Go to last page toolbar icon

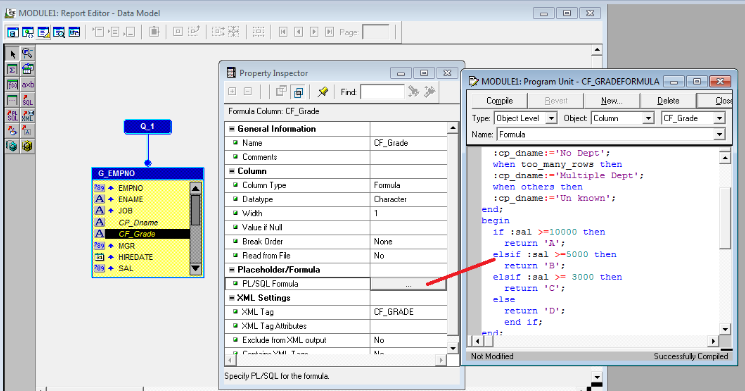coord(329,32)
